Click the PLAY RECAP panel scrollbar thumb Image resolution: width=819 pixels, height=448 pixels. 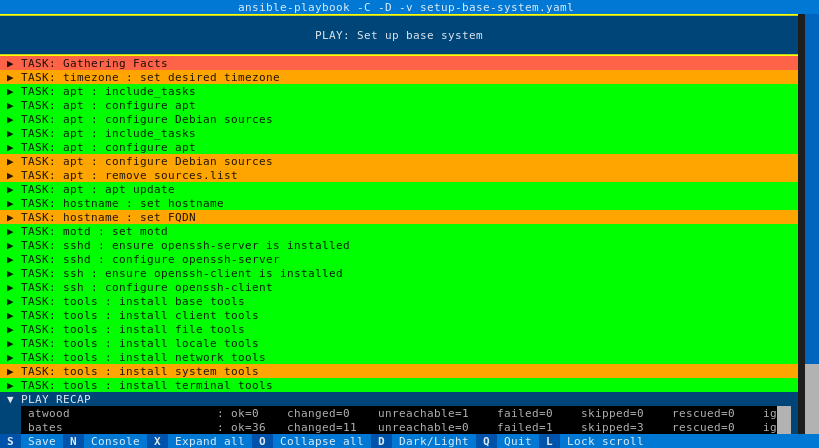pos(783,420)
